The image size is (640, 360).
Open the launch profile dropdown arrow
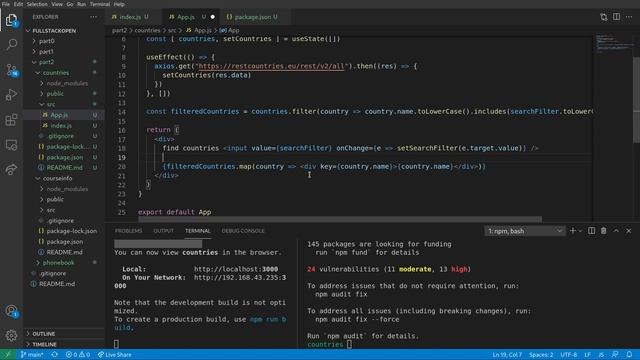coord(580,231)
